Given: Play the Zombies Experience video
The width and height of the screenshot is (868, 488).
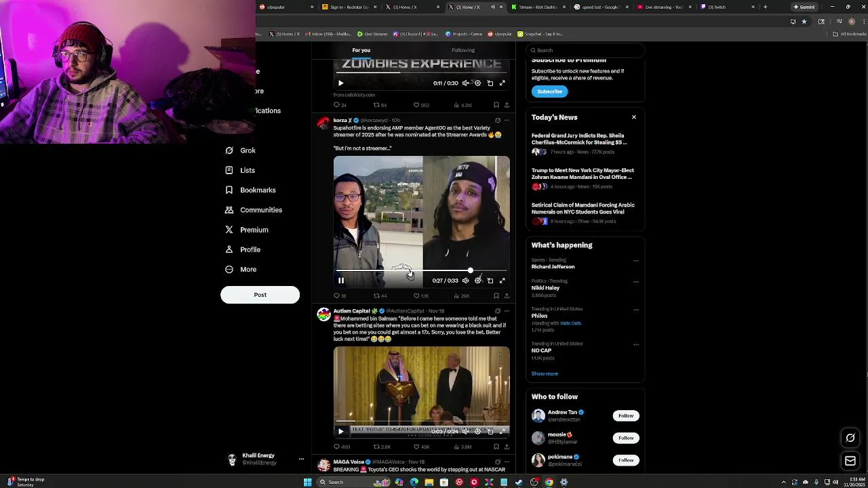Looking at the screenshot, I should click(x=341, y=83).
